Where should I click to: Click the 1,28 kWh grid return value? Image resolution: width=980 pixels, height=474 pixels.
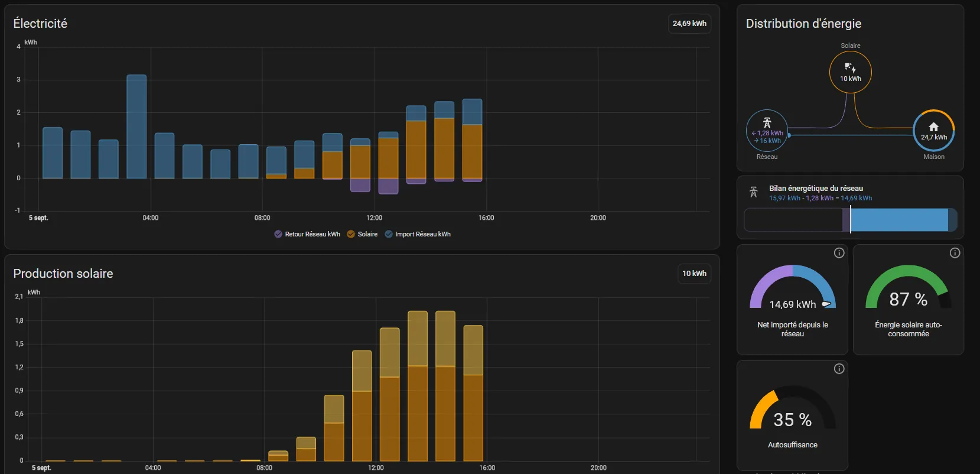(x=767, y=133)
